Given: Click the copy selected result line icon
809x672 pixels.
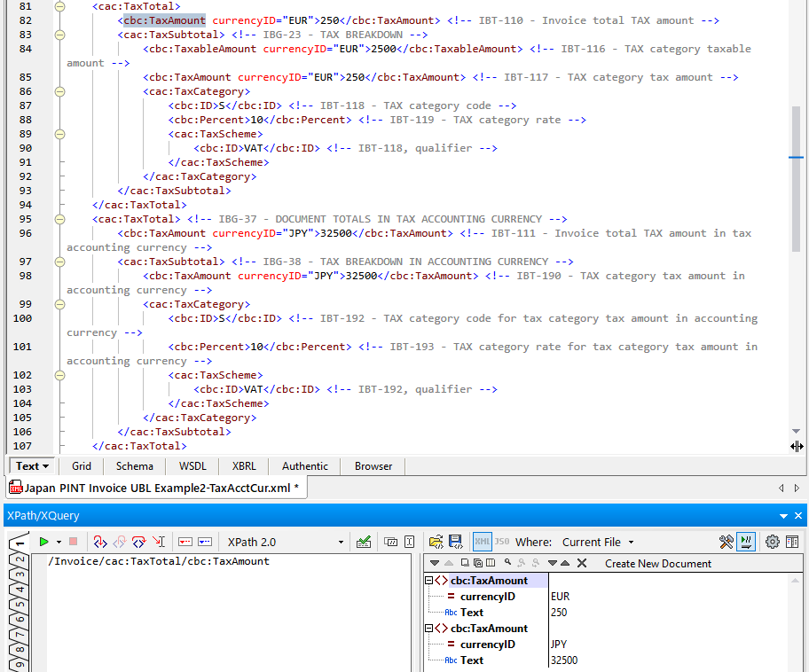Looking at the screenshot, I should [465, 563].
